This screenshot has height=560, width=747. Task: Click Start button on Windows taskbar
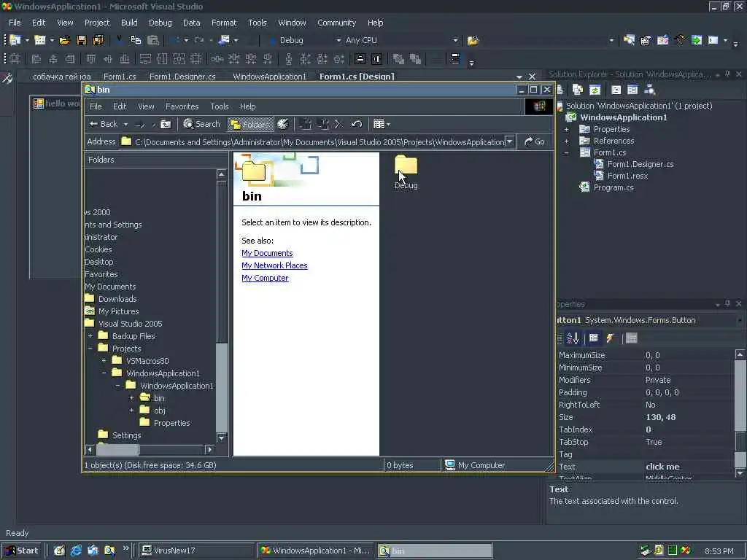[22, 551]
